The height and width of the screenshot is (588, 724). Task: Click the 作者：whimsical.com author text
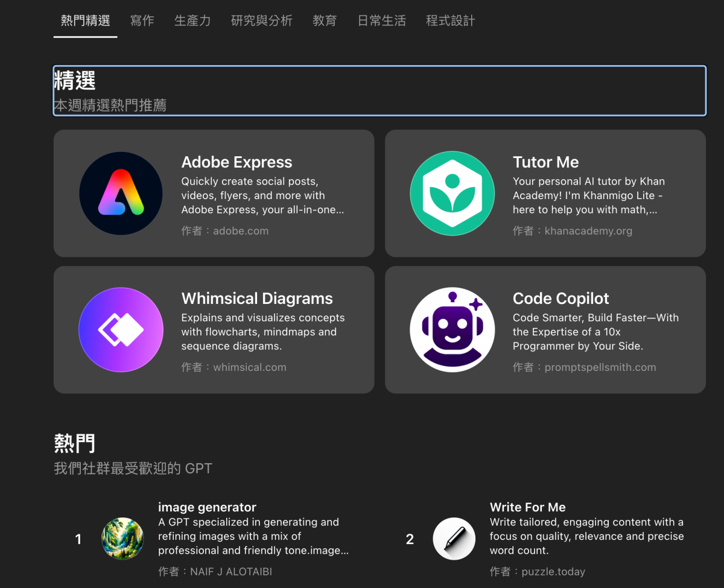(x=233, y=367)
